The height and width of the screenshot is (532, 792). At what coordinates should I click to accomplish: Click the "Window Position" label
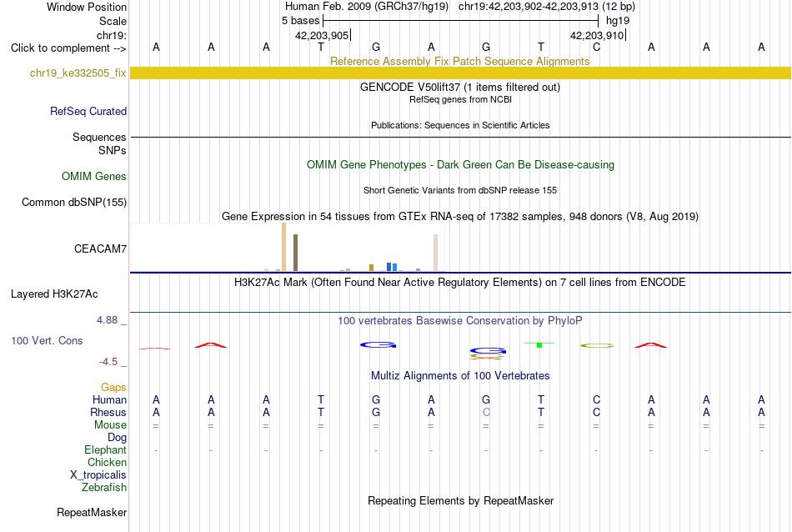pos(87,7)
